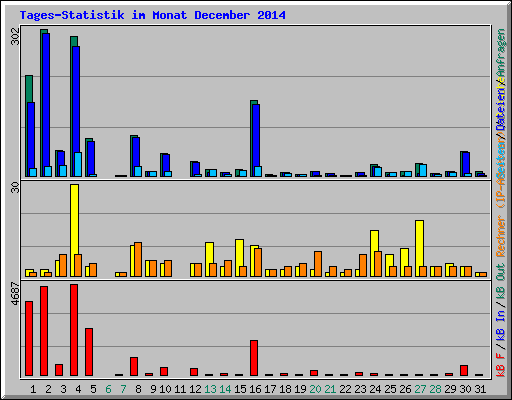This screenshot has height=400, width=512.
Task: Click day label 30 on x-axis
Action: 465,389
